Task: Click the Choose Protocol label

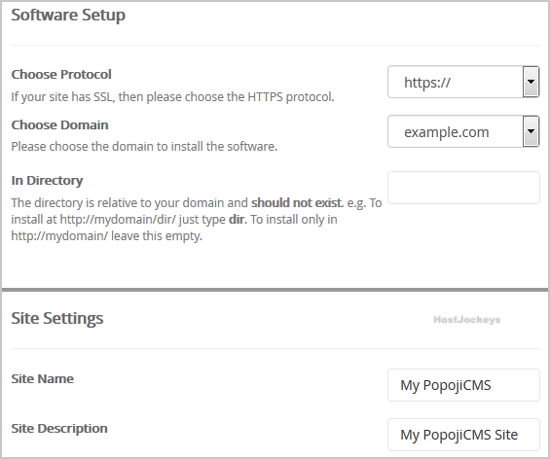Action: point(61,74)
